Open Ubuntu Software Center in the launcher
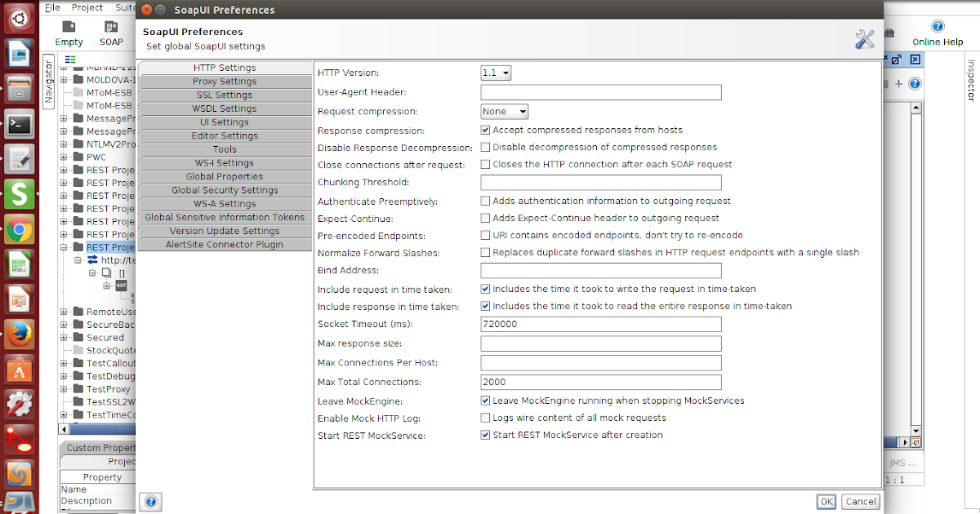The width and height of the screenshot is (980, 514). [x=19, y=370]
